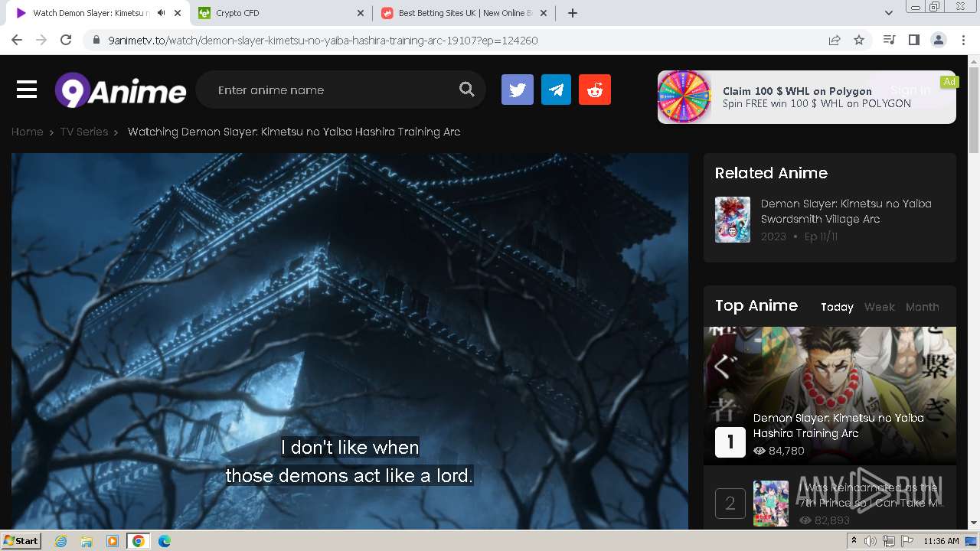Switch to Crypto CFD browser tab
This screenshot has width=980, height=551.
(281, 13)
